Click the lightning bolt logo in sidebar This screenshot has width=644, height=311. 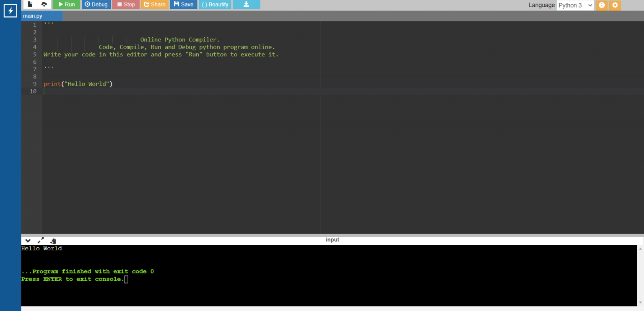pyautogui.click(x=10, y=10)
